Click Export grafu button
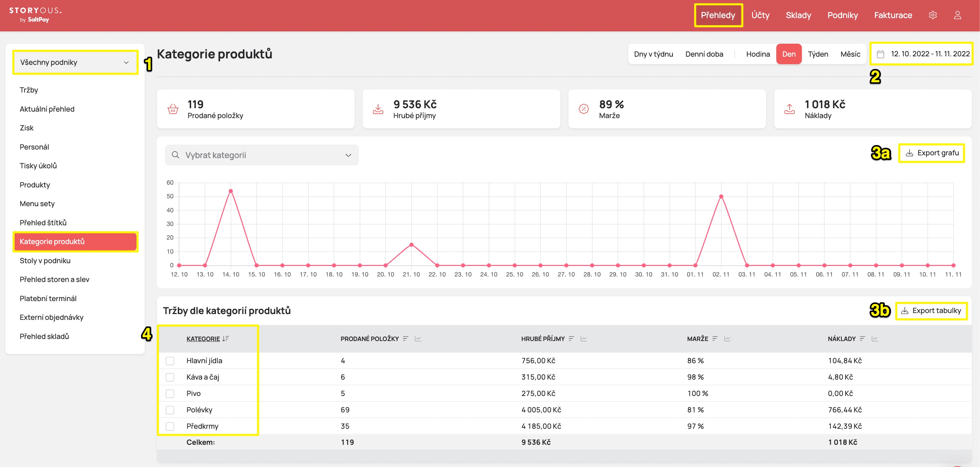 pyautogui.click(x=932, y=153)
